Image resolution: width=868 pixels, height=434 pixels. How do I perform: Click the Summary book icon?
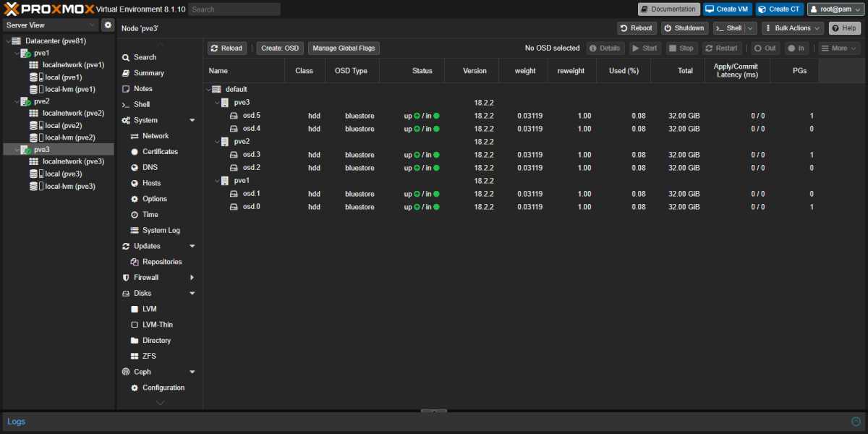coord(126,73)
